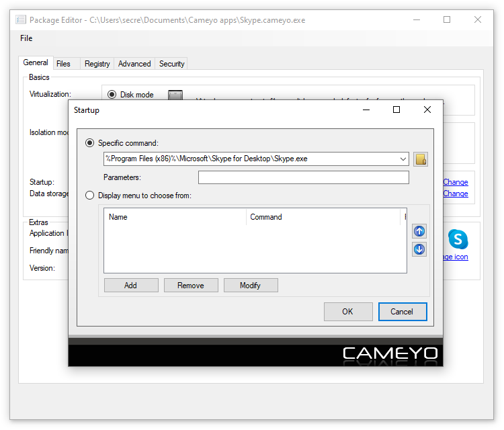Click the Data storage Change link
This screenshot has width=504, height=430.
click(456, 193)
